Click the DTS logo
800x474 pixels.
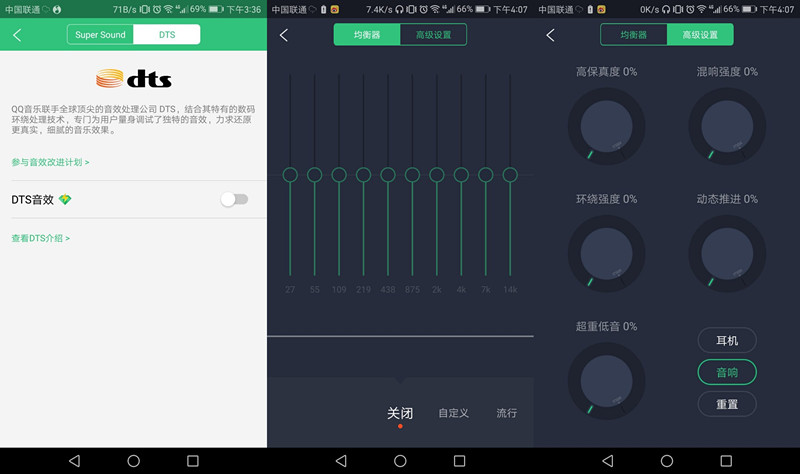click(133, 79)
